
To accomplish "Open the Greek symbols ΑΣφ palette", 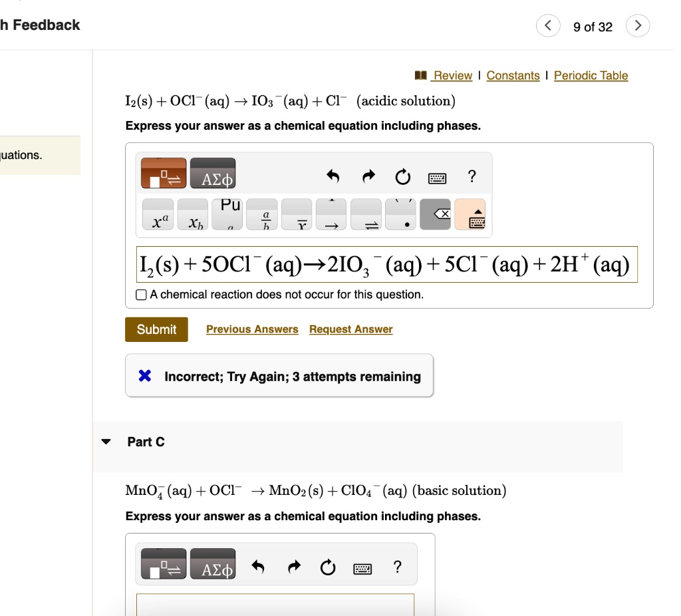I will tap(213, 172).
